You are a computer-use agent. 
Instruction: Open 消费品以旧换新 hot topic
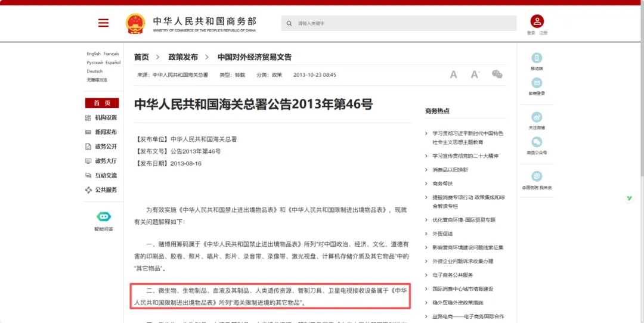point(450,169)
